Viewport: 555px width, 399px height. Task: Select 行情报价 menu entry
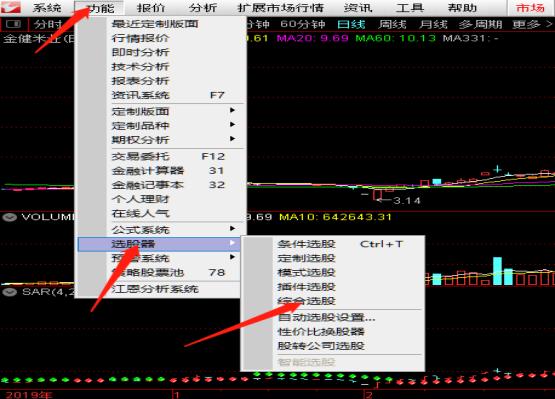159,38
